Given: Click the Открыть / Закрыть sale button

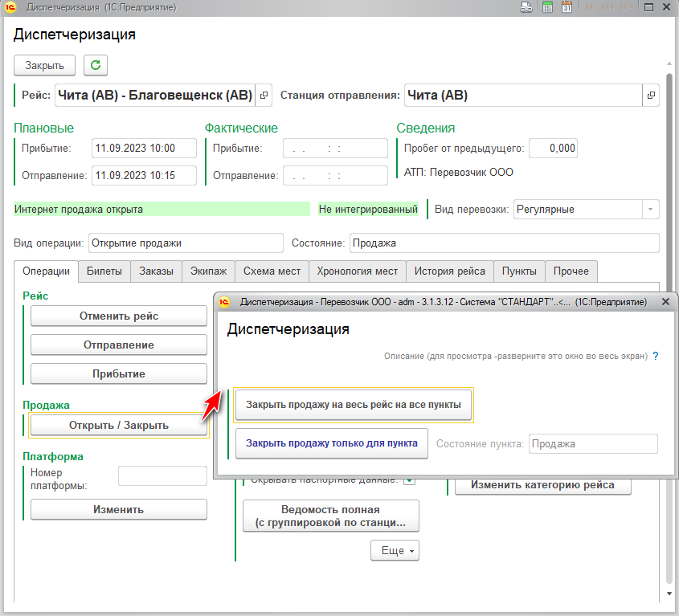Looking at the screenshot, I should 119,425.
